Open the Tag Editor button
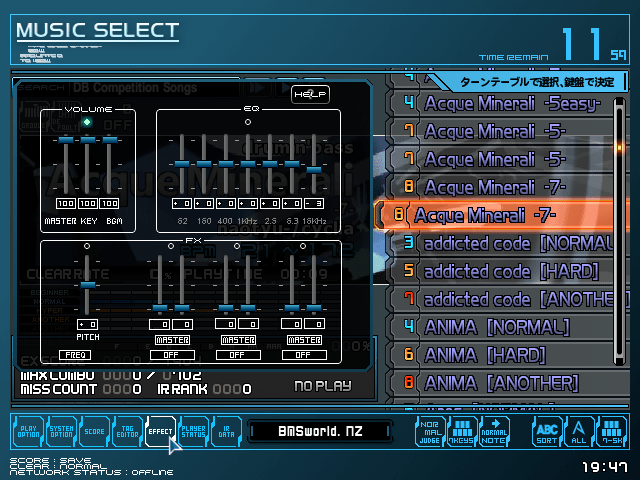 (x=127, y=431)
